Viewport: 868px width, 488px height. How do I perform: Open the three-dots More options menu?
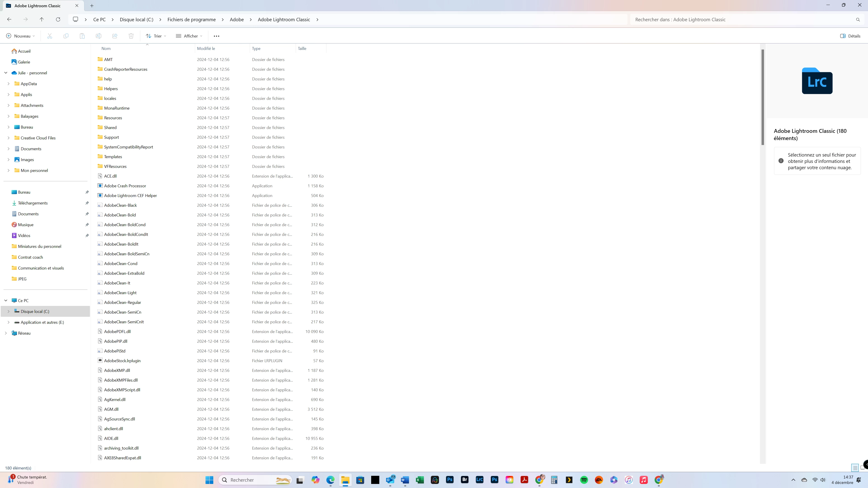(216, 36)
